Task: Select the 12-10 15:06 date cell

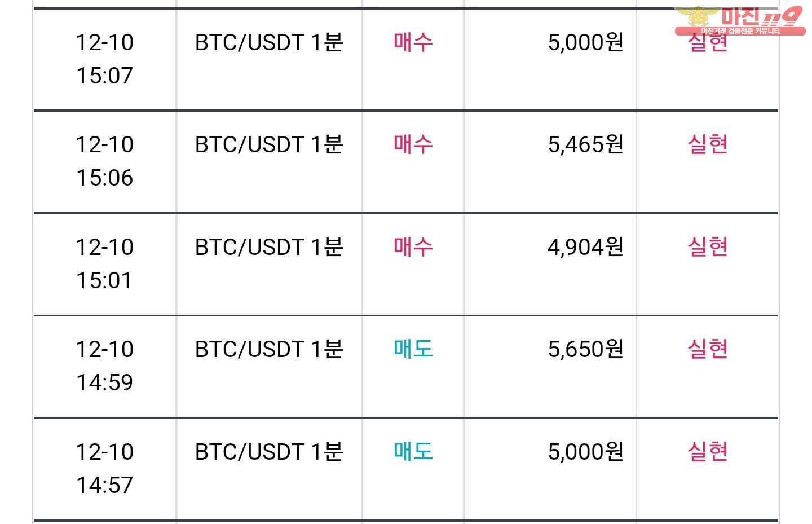Action: [105, 161]
